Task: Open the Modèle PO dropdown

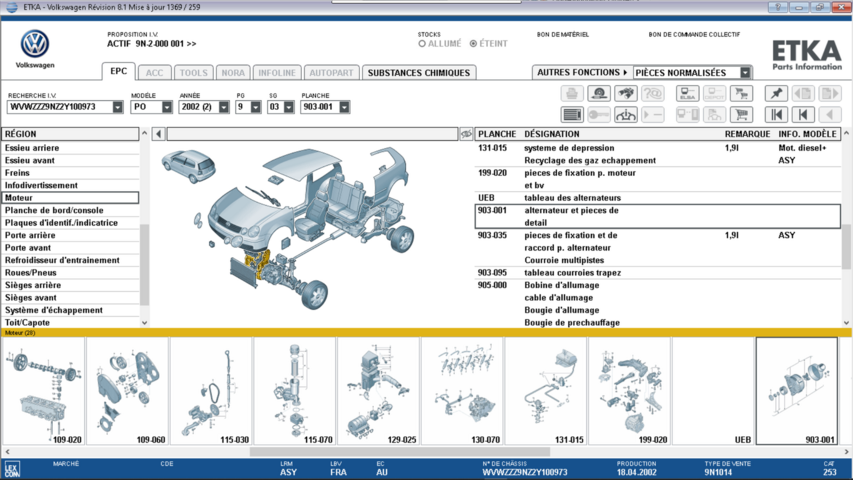Action: click(x=166, y=107)
